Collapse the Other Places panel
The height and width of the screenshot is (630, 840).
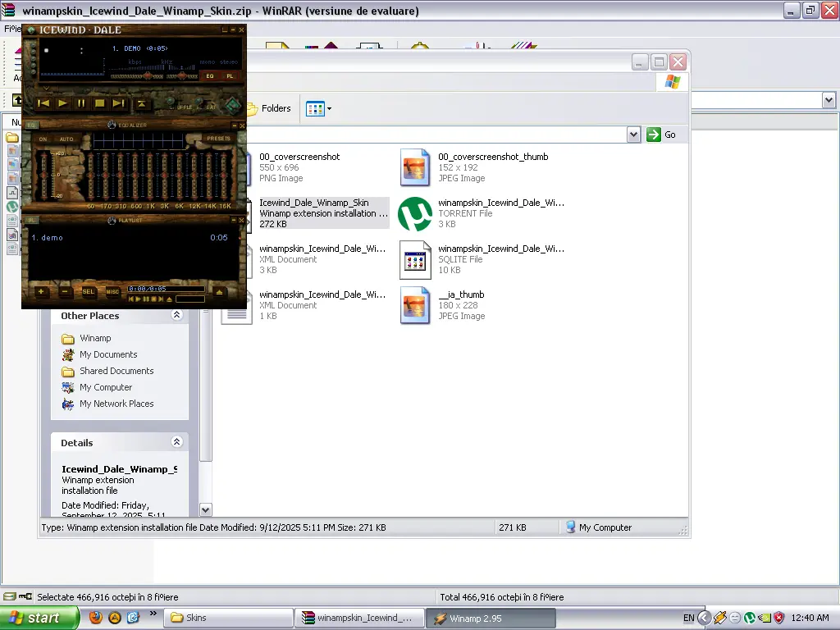click(176, 316)
